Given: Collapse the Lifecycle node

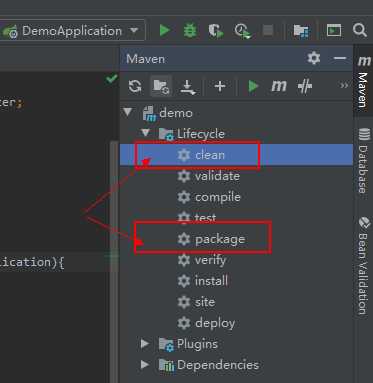Looking at the screenshot, I should (x=145, y=133).
